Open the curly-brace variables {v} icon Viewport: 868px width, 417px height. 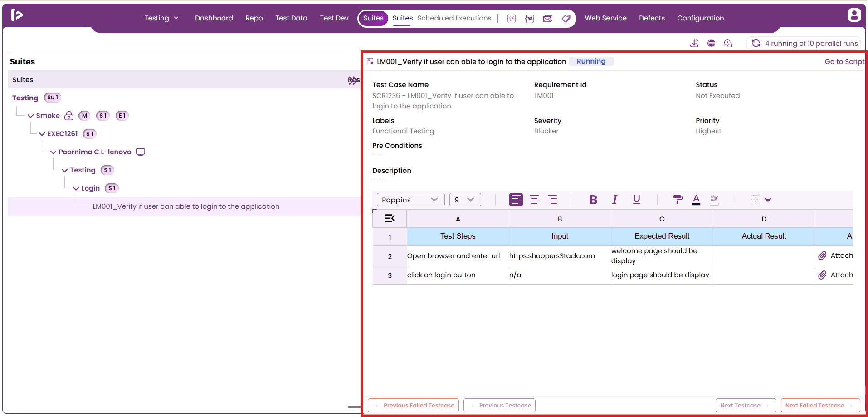pos(529,19)
